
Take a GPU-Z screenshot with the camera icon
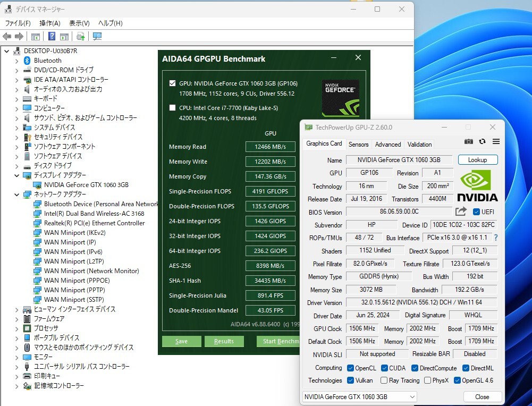click(469, 141)
